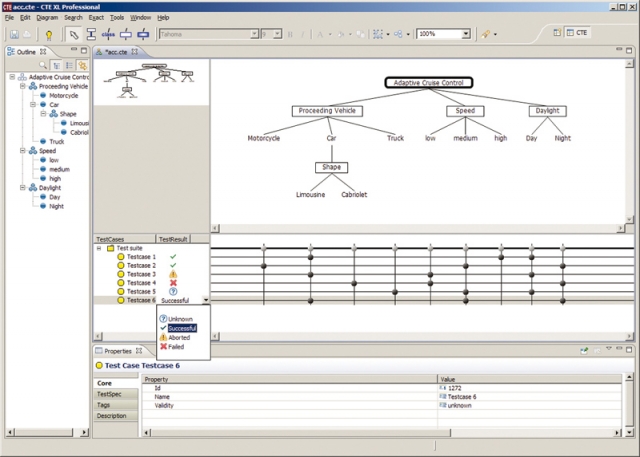
Task: Collapse the Test suite tree node
Action: [x=99, y=248]
